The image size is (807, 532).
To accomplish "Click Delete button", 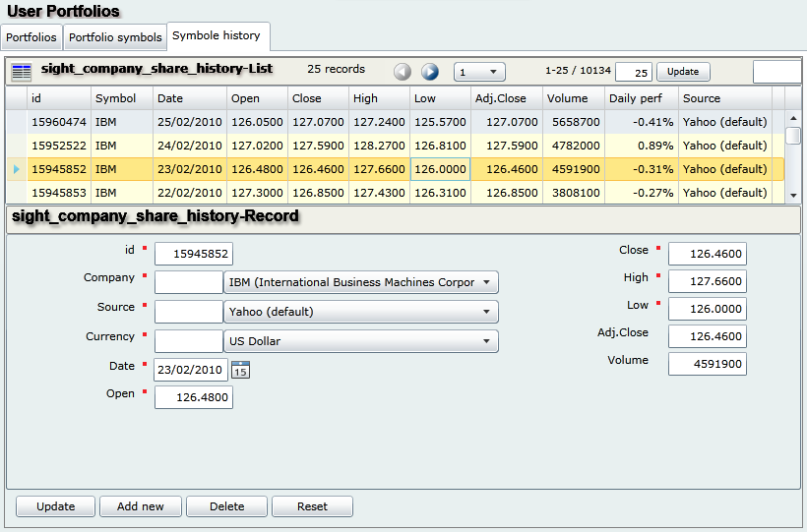I will [x=227, y=506].
